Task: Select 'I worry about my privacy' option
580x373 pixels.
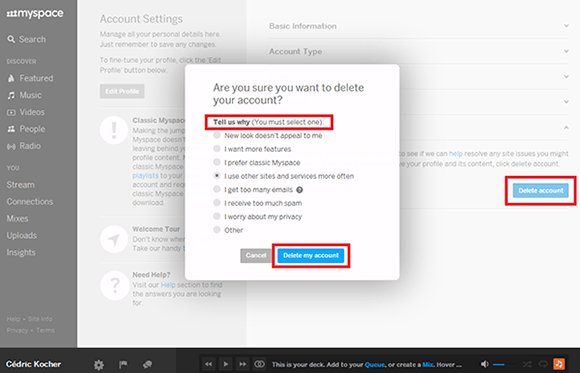Action: coord(217,216)
